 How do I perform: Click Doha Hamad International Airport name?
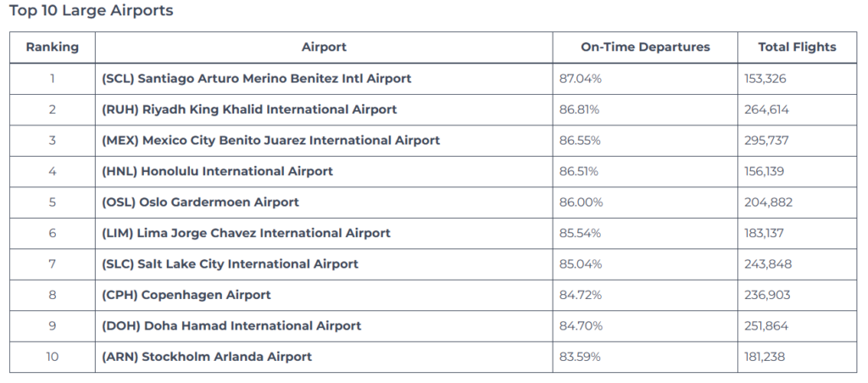point(231,326)
